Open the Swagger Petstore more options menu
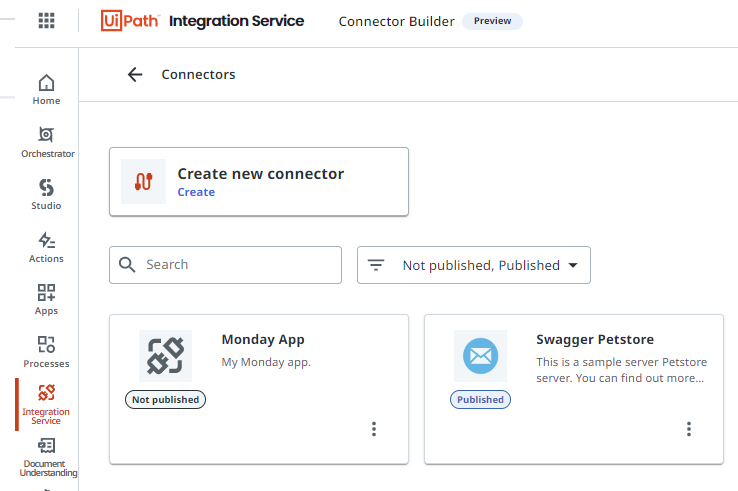This screenshot has width=738, height=491. 689,429
